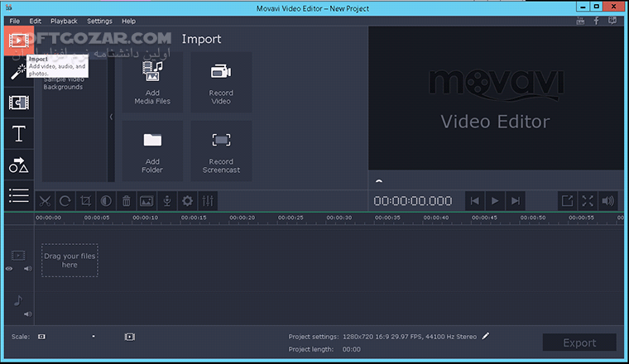Click the audio track note icon
Viewport: 629px width, 364px height.
pos(18,300)
